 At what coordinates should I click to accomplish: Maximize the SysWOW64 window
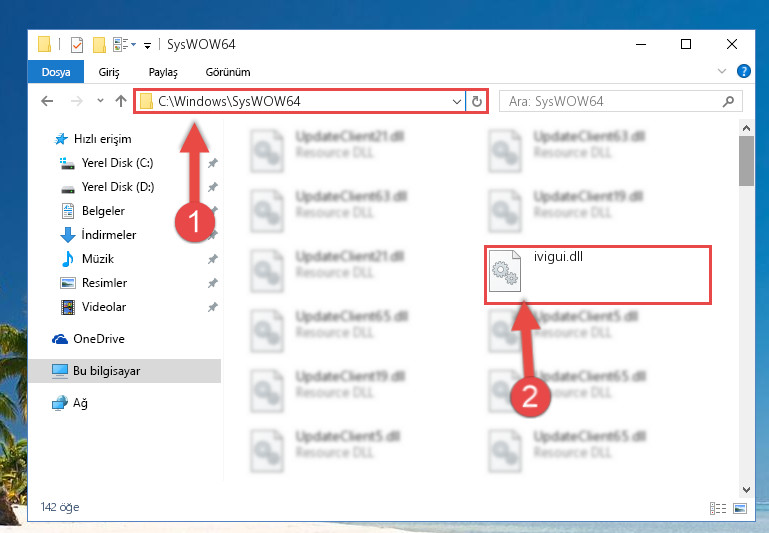coord(686,45)
